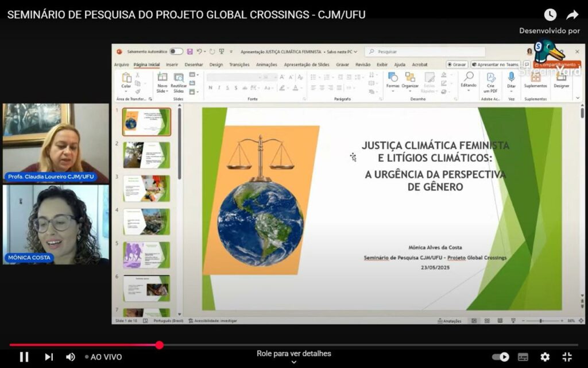Toggle Salvamento Automático switch in PowerPoint
The image size is (588, 368).
pyautogui.click(x=176, y=51)
